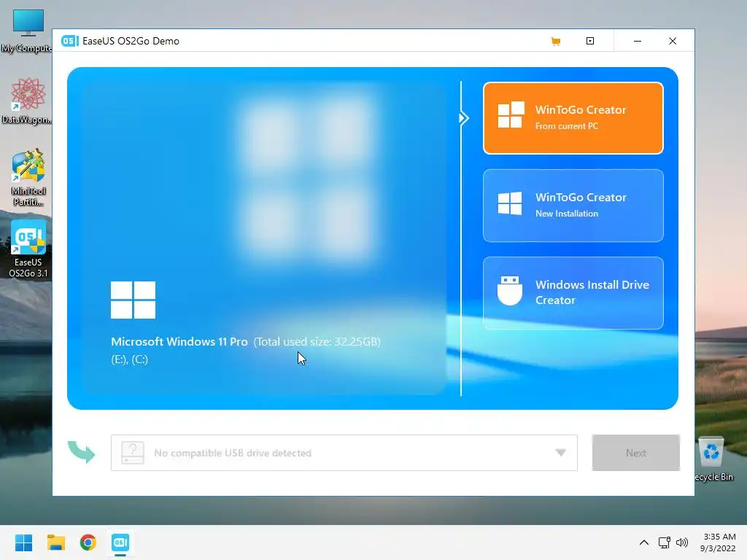Expand the USB drive selection dropdown arrow
This screenshot has width=747, height=560.
pyautogui.click(x=561, y=452)
